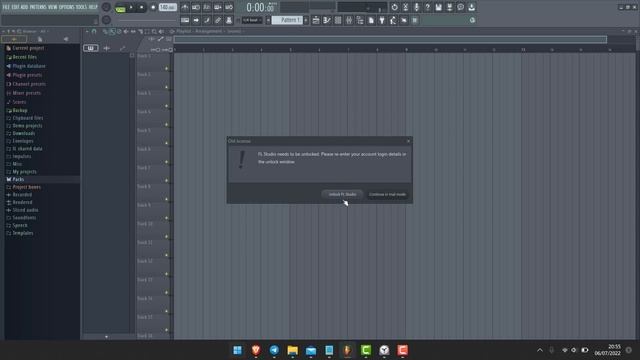This screenshot has height=360, width=640.
Task: Open the global snap dropdown
Action: coord(252,20)
